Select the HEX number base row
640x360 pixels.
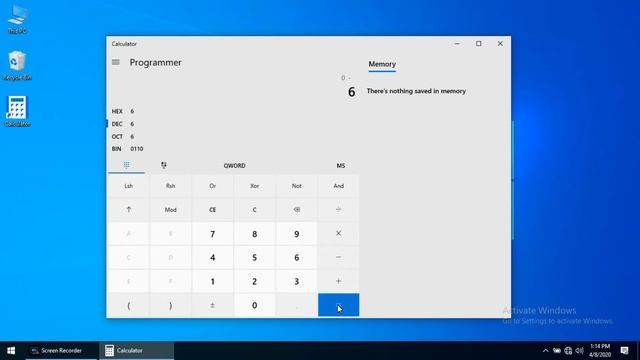pyautogui.click(x=233, y=111)
